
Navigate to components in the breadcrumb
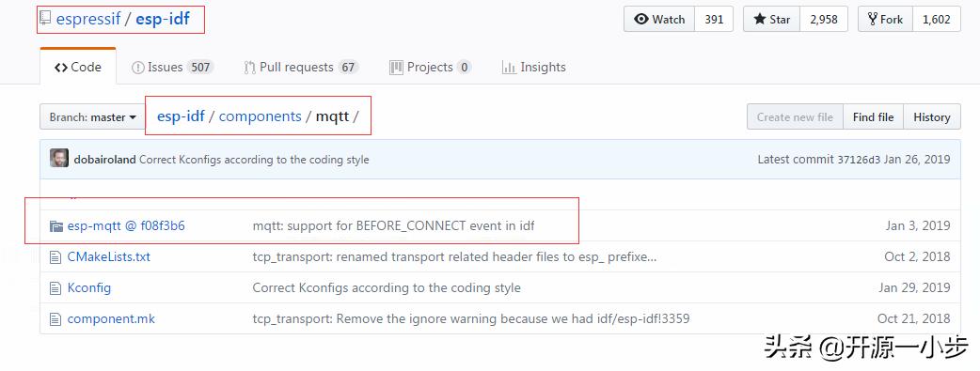(260, 116)
